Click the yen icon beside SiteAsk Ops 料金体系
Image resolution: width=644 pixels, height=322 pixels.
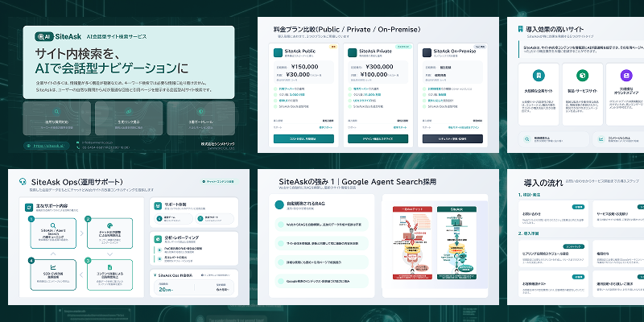(x=154, y=275)
